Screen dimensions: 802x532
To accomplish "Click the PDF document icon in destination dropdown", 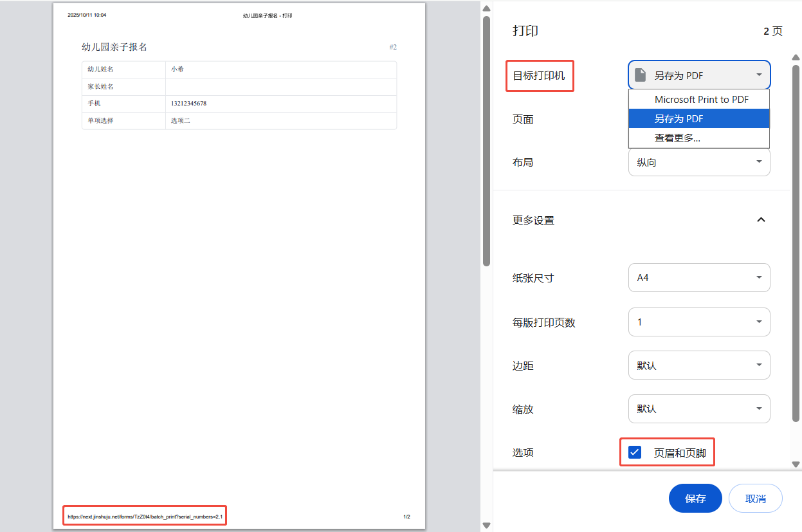I will (640, 75).
